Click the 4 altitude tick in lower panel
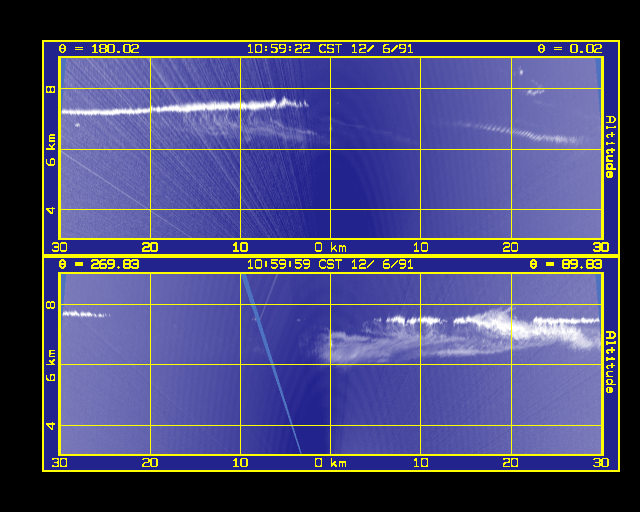The height and width of the screenshot is (512, 640). [x=51, y=426]
